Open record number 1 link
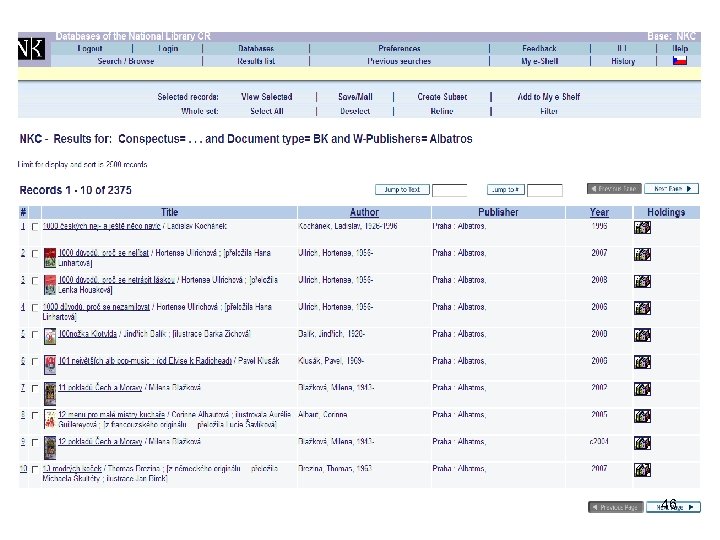 click(22, 226)
